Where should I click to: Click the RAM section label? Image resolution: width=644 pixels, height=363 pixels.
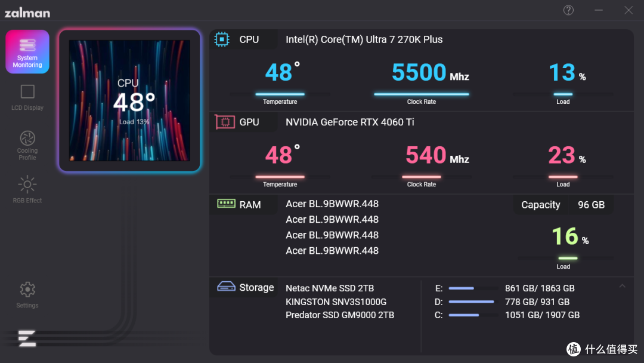pos(250,205)
